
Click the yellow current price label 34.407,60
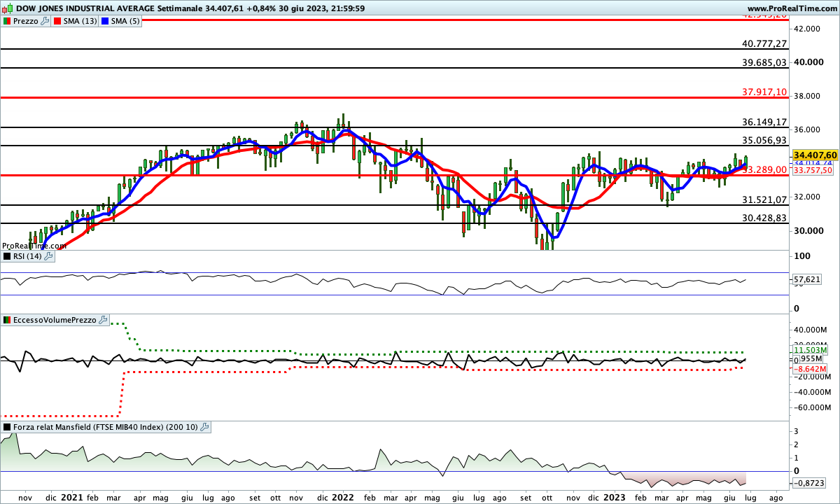point(815,155)
